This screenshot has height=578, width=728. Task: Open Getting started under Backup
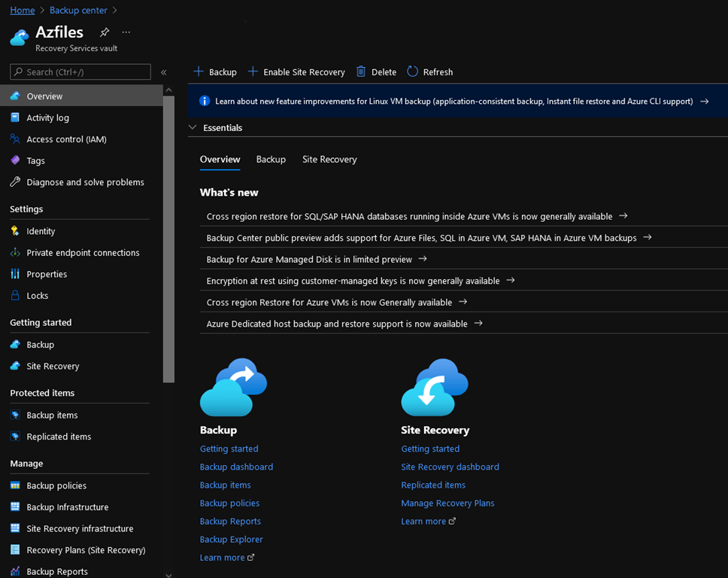pyautogui.click(x=229, y=449)
